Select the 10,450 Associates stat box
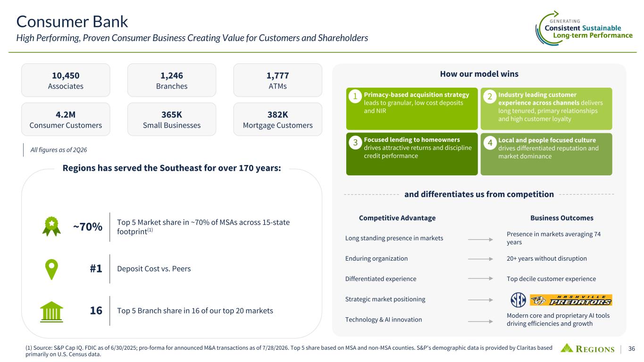The image size is (644, 362). [66, 80]
